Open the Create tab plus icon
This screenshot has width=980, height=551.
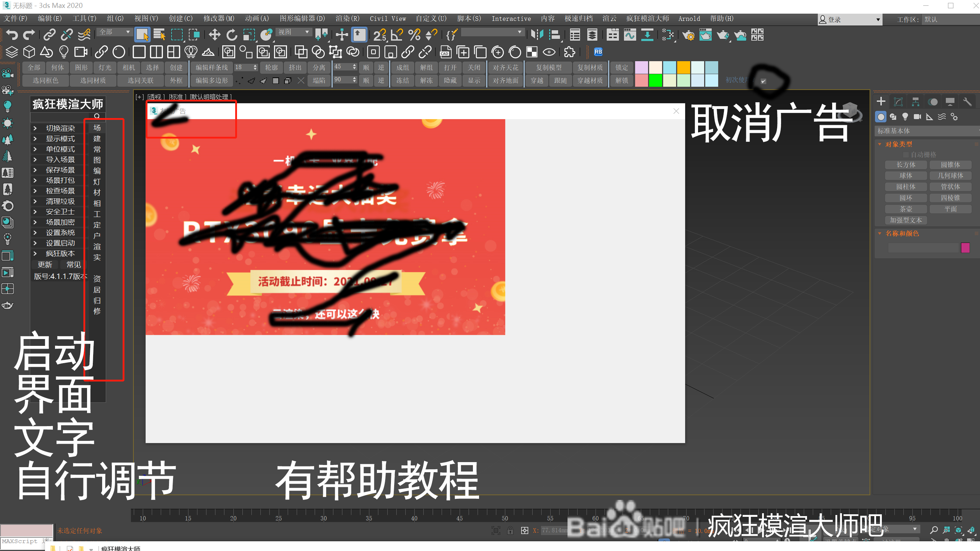[x=881, y=101]
